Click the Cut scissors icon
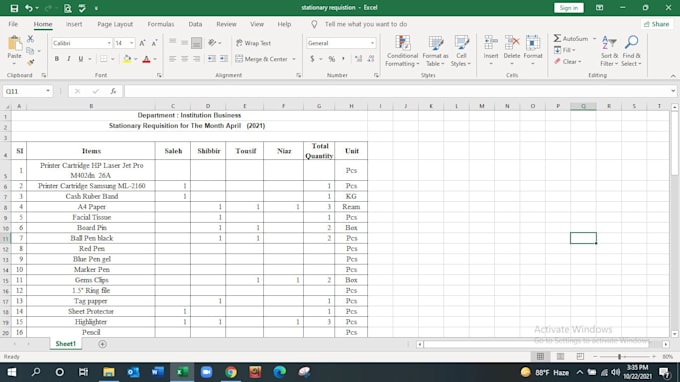This screenshot has height=382, width=680. 30,39
